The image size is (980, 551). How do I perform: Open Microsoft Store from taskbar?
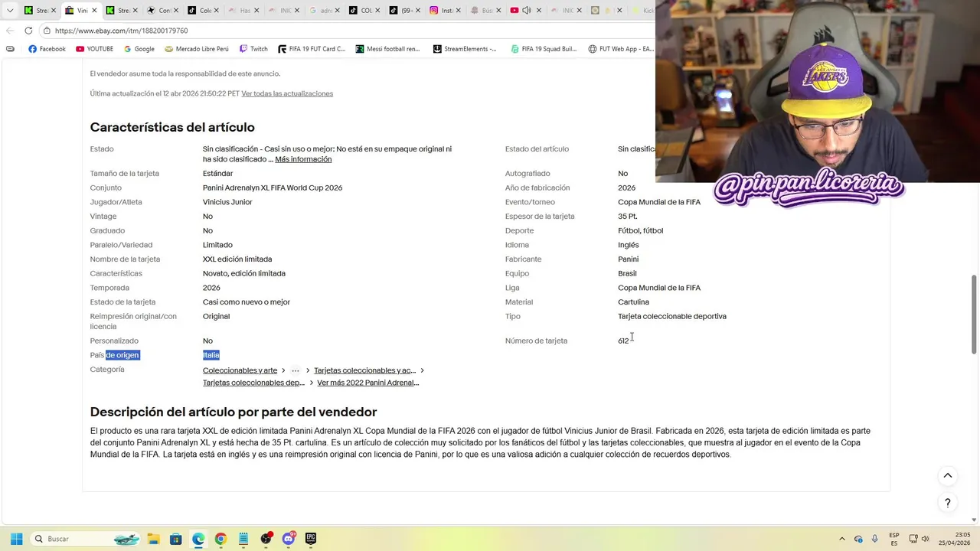click(x=175, y=539)
